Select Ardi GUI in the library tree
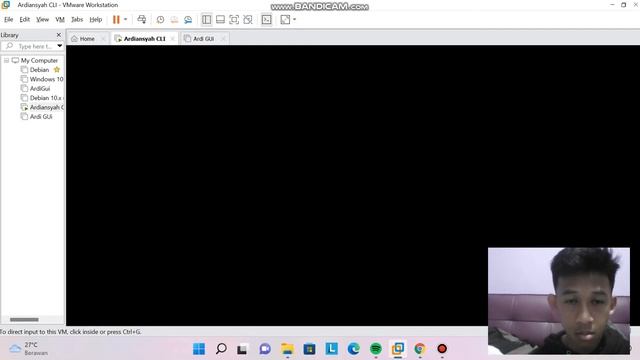This screenshot has width=640, height=360. pyautogui.click(x=41, y=117)
